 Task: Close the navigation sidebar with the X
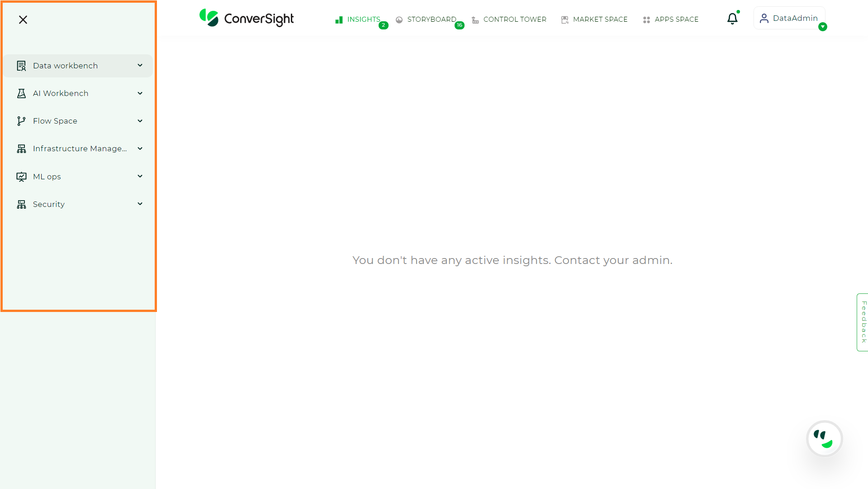(23, 19)
